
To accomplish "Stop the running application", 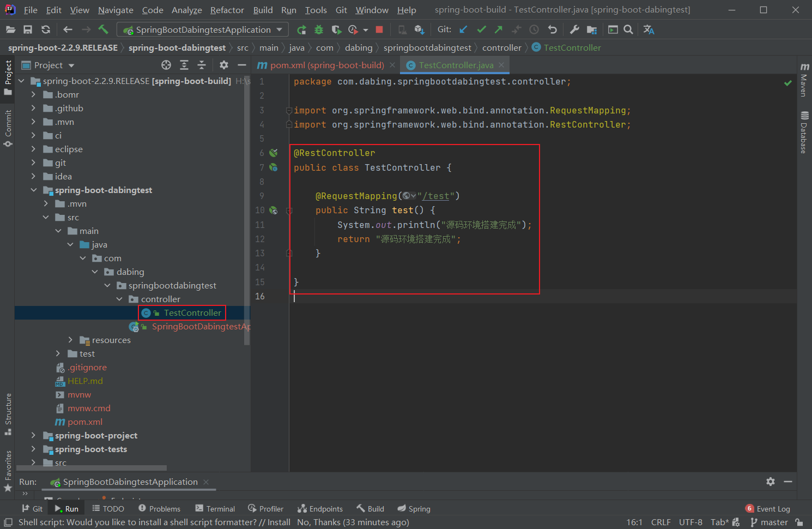I will (379, 29).
